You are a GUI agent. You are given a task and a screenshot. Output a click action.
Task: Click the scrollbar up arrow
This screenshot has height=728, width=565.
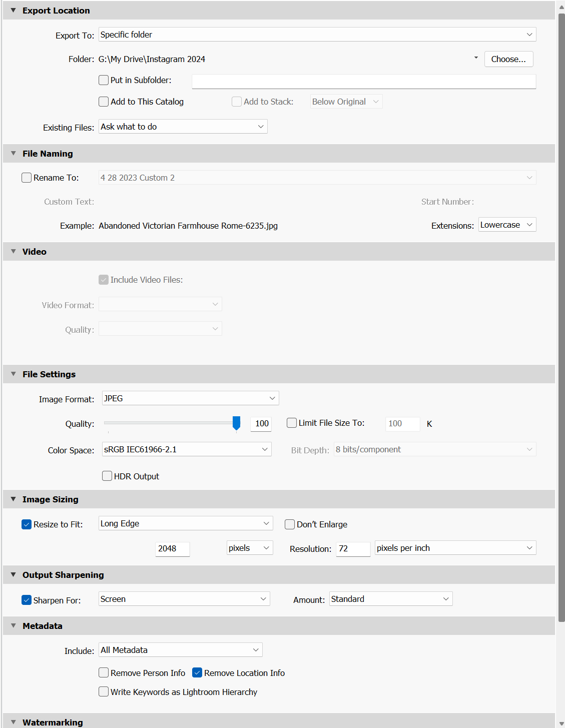[x=561, y=7]
